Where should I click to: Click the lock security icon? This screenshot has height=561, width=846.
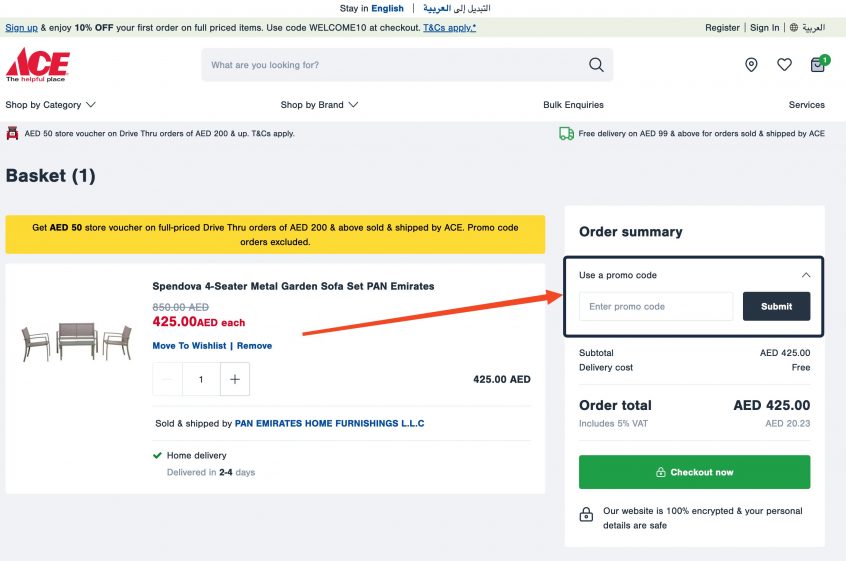pyautogui.click(x=586, y=514)
